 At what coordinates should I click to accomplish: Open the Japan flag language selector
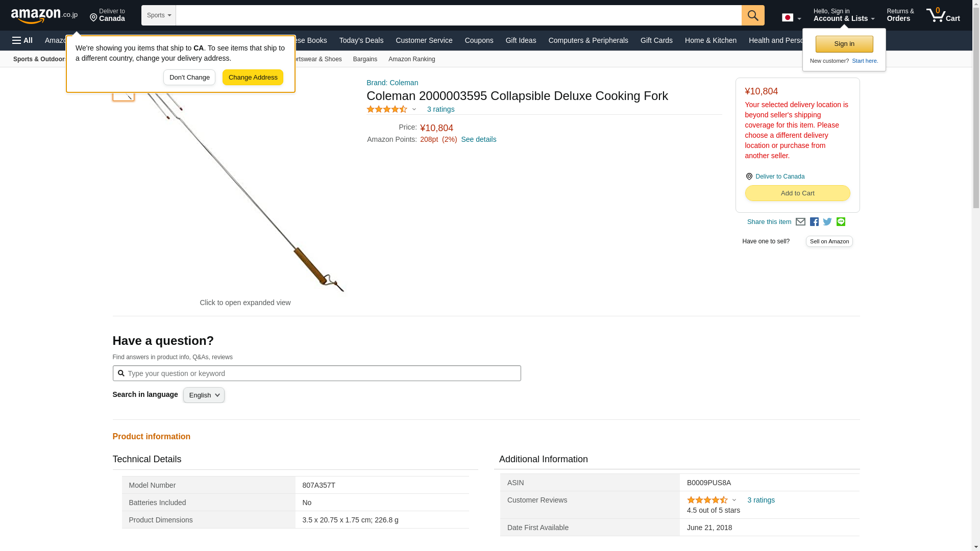coord(791,18)
